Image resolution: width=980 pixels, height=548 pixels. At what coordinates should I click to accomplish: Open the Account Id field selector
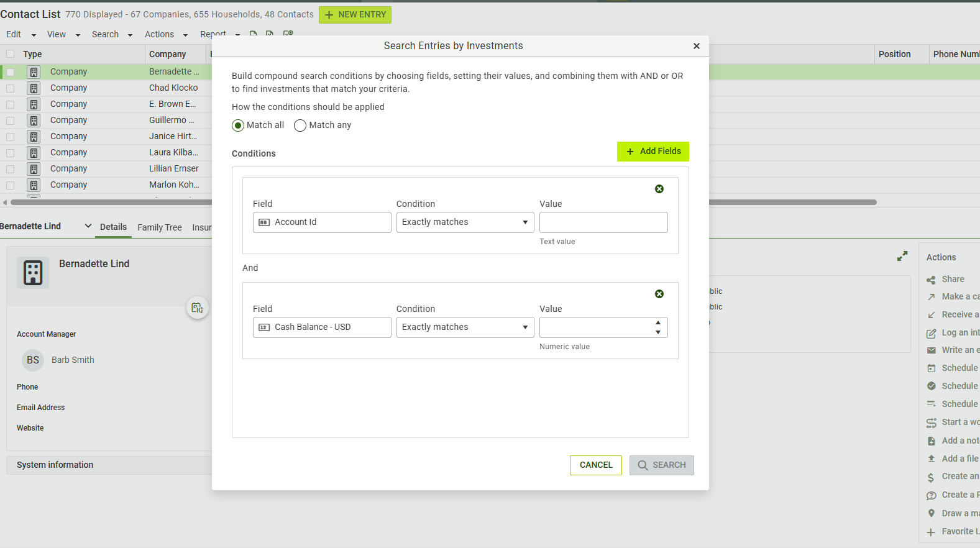[322, 222]
